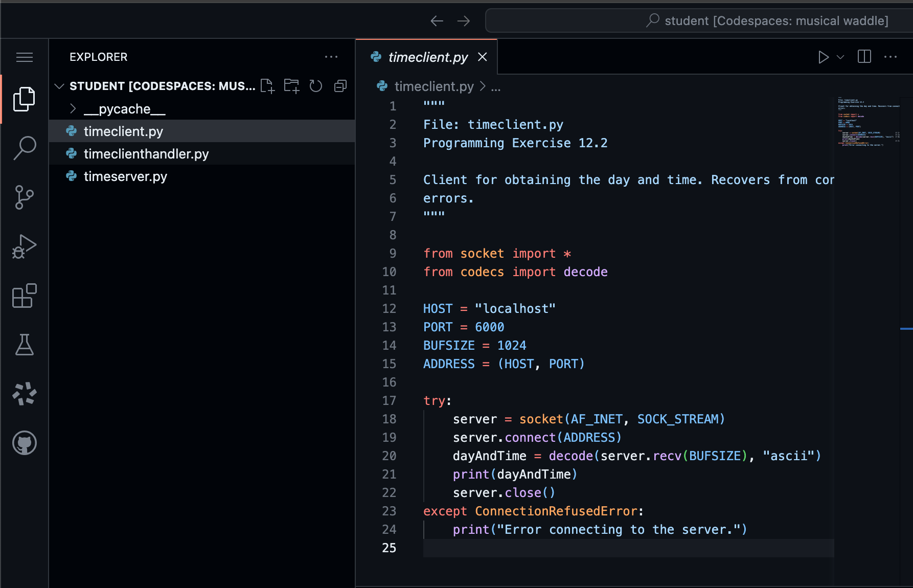
Task: Open timeclienthandler.py from the file list
Action: point(146,154)
